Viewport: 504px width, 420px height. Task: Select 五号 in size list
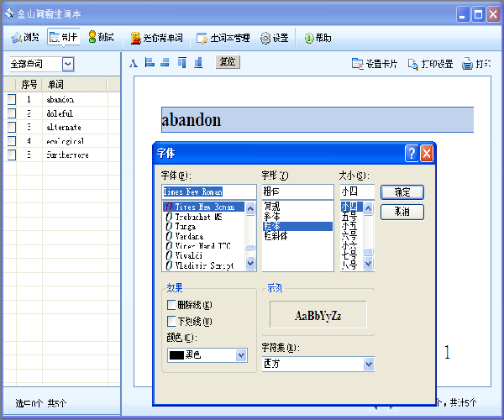pos(352,216)
